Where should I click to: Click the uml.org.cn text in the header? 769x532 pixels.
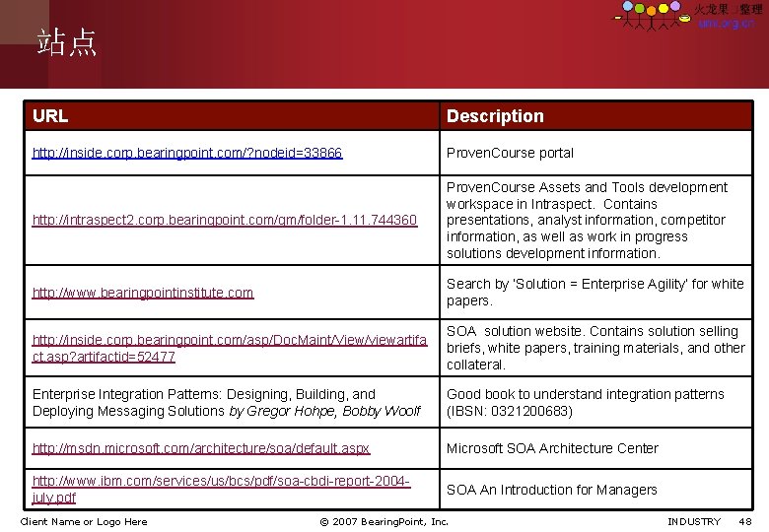point(727,23)
